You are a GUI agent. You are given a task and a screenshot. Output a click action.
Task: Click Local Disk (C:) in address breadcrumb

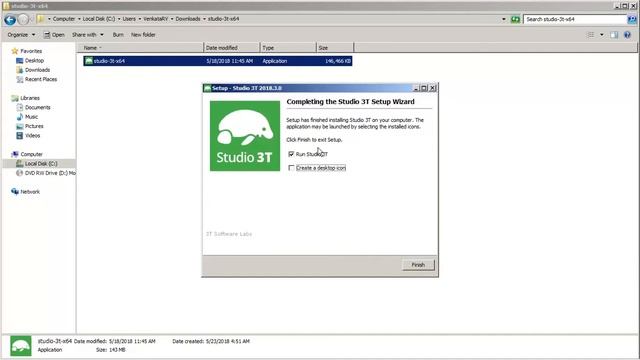(x=99, y=19)
